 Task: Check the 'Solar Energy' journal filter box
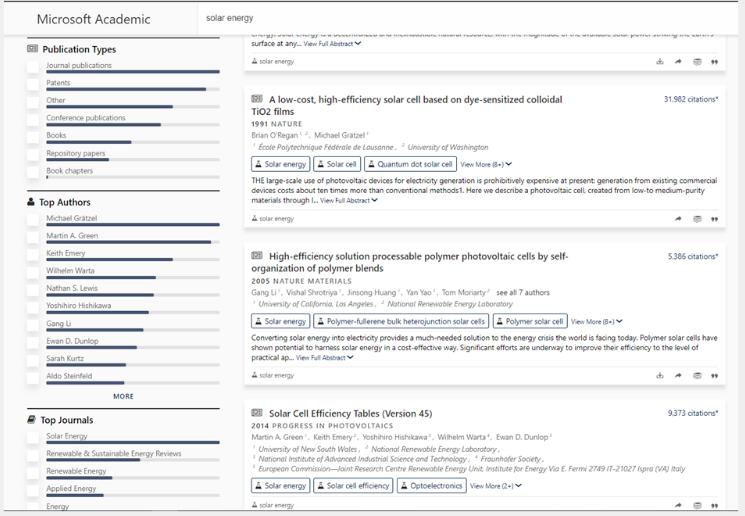coord(33,438)
